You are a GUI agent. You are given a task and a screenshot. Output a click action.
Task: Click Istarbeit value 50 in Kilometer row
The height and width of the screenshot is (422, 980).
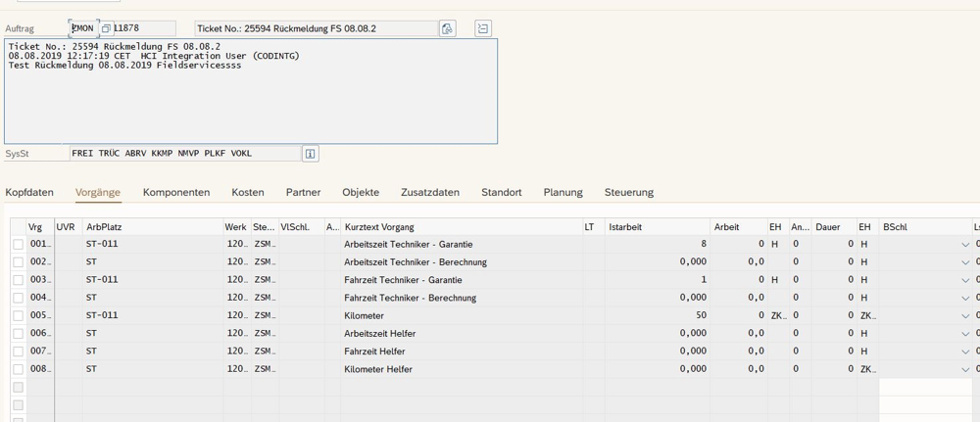pyautogui.click(x=658, y=316)
